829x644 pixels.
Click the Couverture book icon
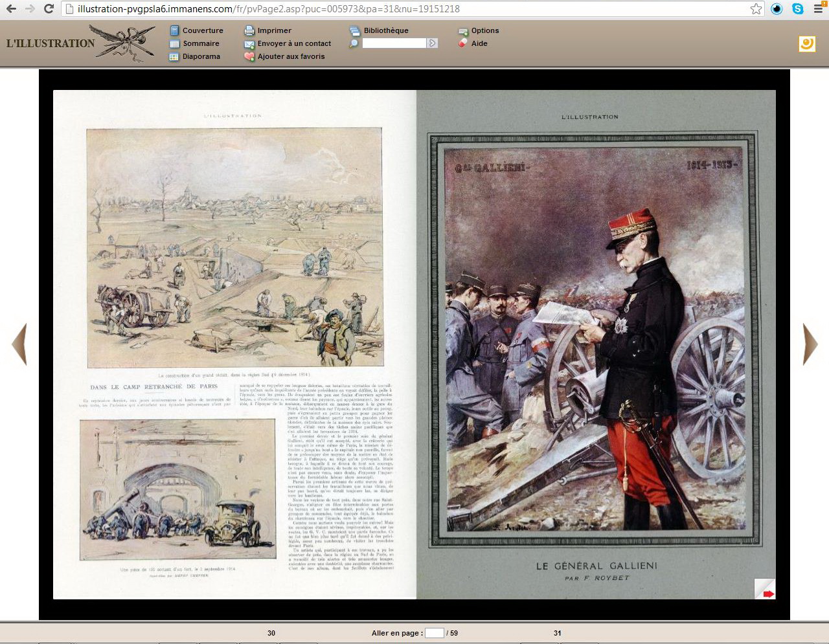tap(174, 30)
